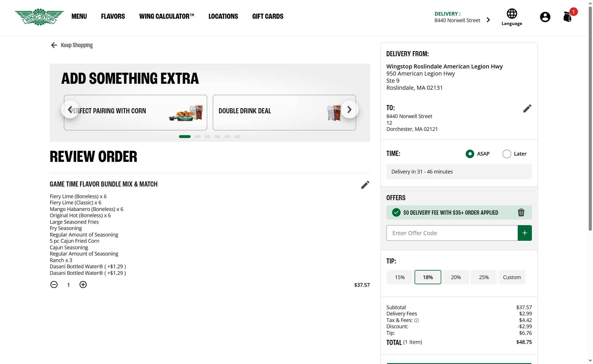The width and height of the screenshot is (593, 364).
Task: Apply offer code with the plus button
Action: pos(525,233)
